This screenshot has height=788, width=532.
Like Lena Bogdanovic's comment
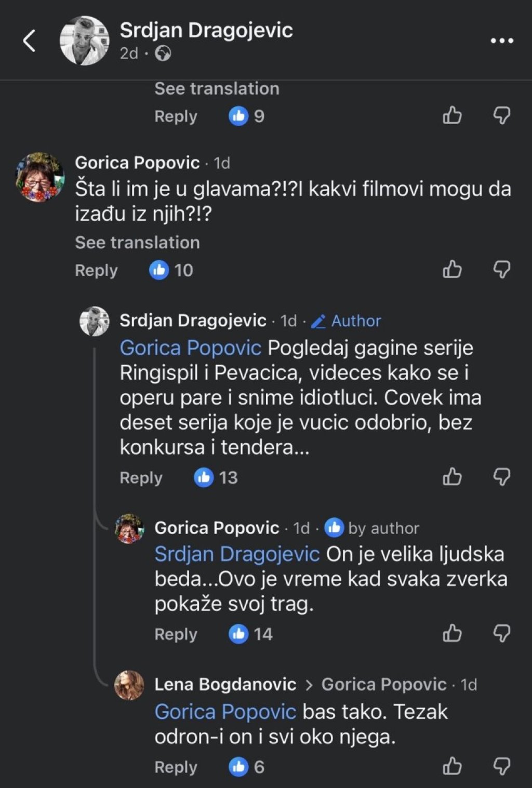click(x=452, y=767)
